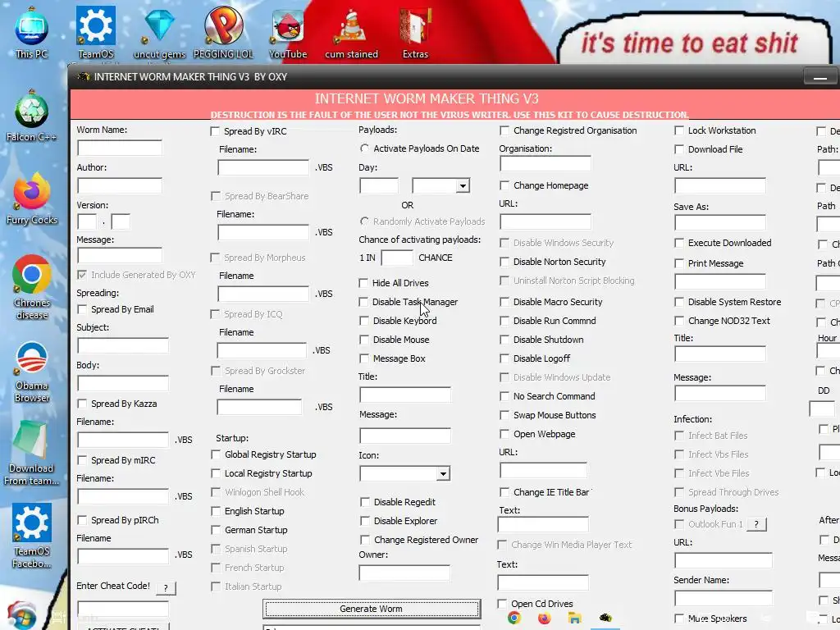This screenshot has height=630, width=840.
Task: Check the Open Webpage option
Action: click(504, 433)
